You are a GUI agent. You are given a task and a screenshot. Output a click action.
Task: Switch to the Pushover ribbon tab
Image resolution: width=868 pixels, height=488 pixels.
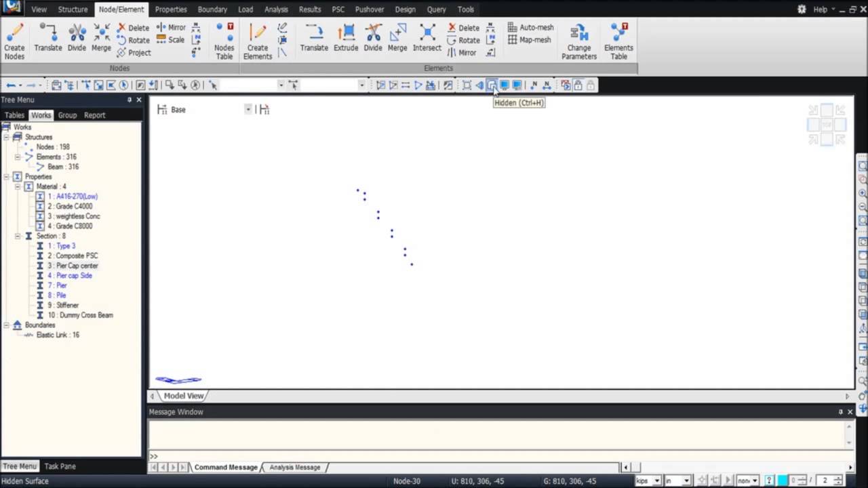[369, 9]
